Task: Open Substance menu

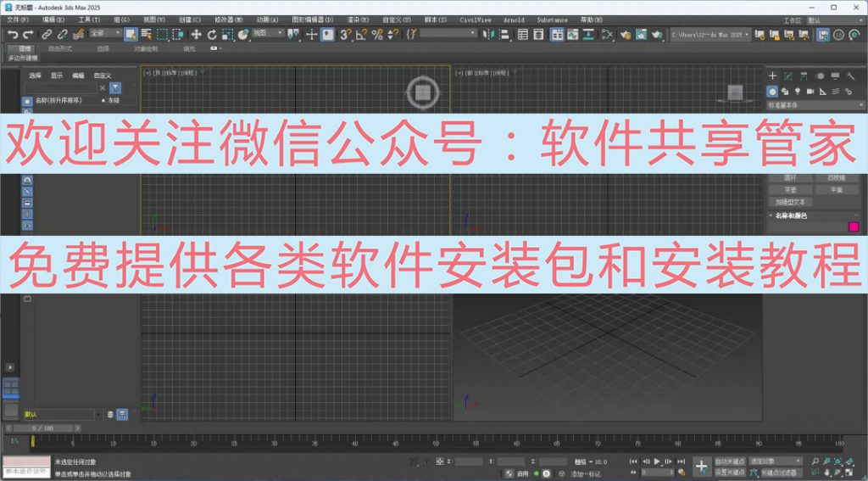Action: (552, 20)
